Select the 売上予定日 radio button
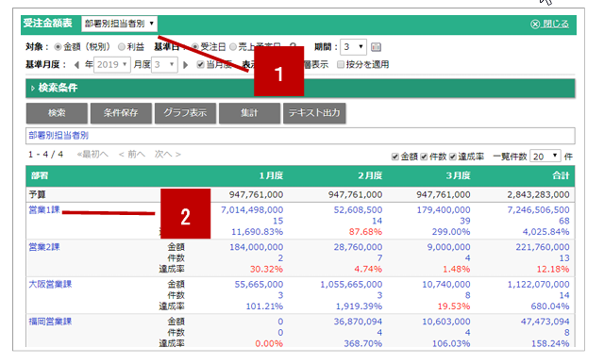 (233, 47)
